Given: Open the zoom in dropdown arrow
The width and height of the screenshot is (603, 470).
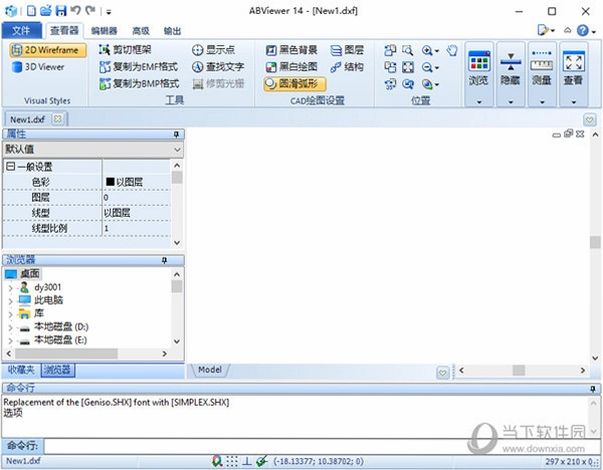Looking at the screenshot, I should (437, 51).
